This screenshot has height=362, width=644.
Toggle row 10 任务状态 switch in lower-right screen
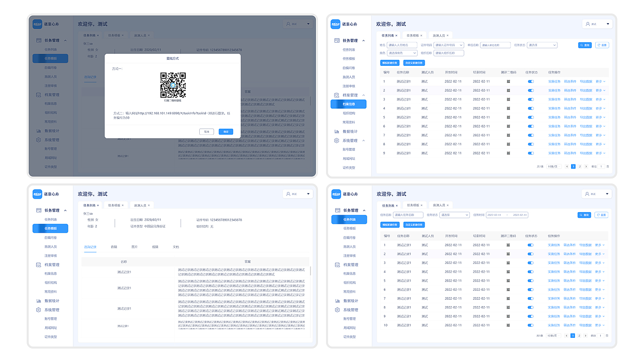(531, 325)
